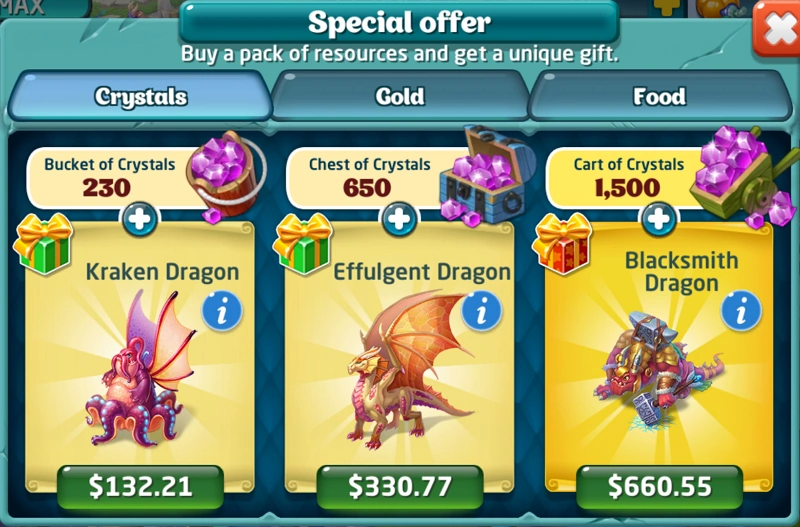Open Kraken Dragon info icon
The image size is (800, 527).
click(221, 312)
